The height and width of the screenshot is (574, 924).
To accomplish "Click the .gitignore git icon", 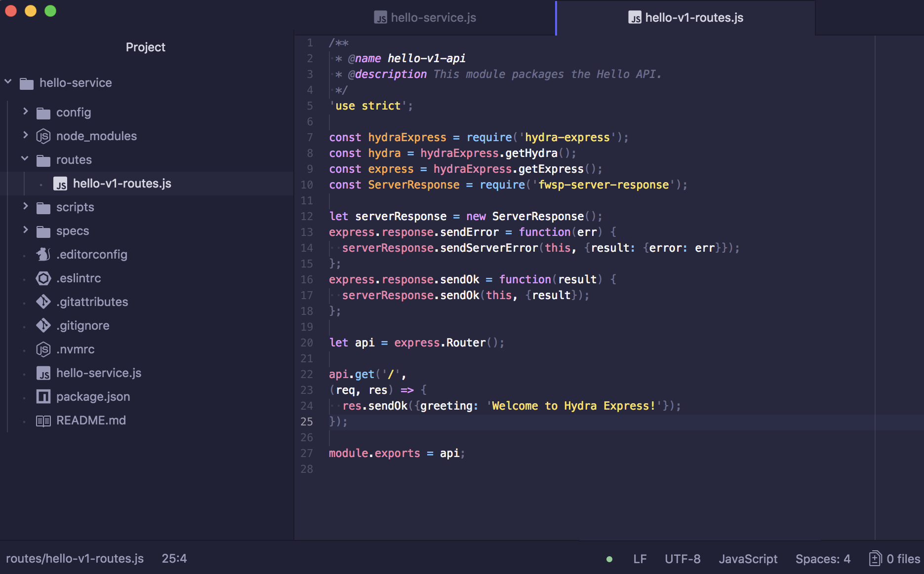I will click(x=43, y=326).
